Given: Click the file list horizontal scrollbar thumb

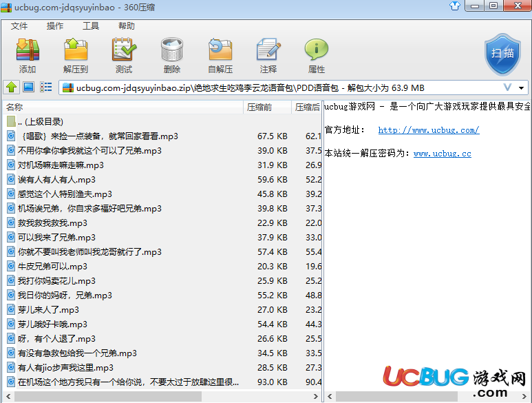Looking at the screenshot, I should point(108,396).
